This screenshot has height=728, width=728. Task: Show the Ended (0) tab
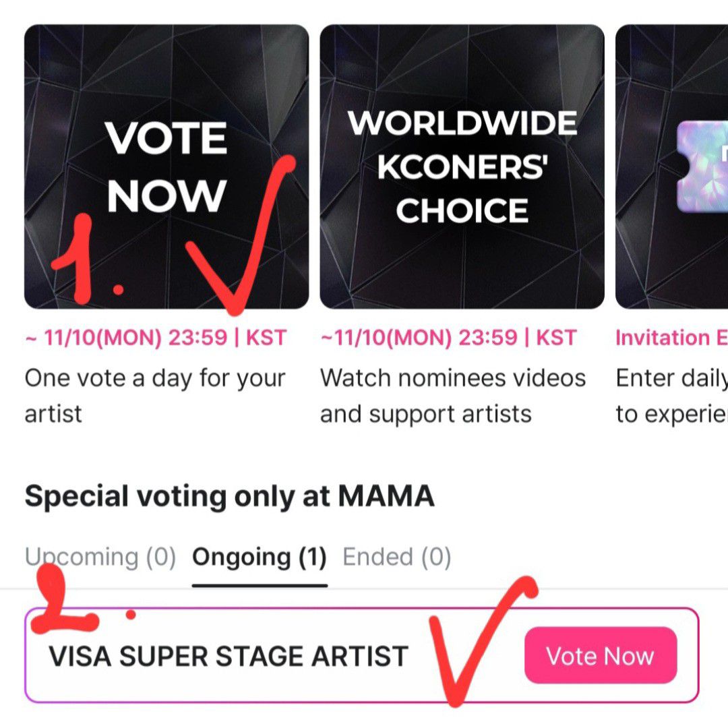click(x=396, y=557)
